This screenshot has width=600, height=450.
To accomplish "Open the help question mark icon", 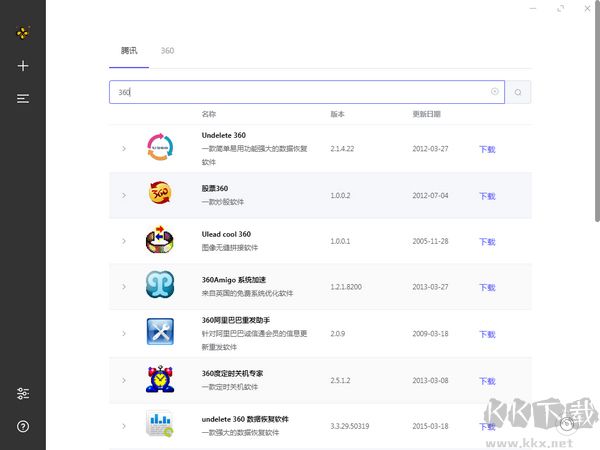I will 23,426.
